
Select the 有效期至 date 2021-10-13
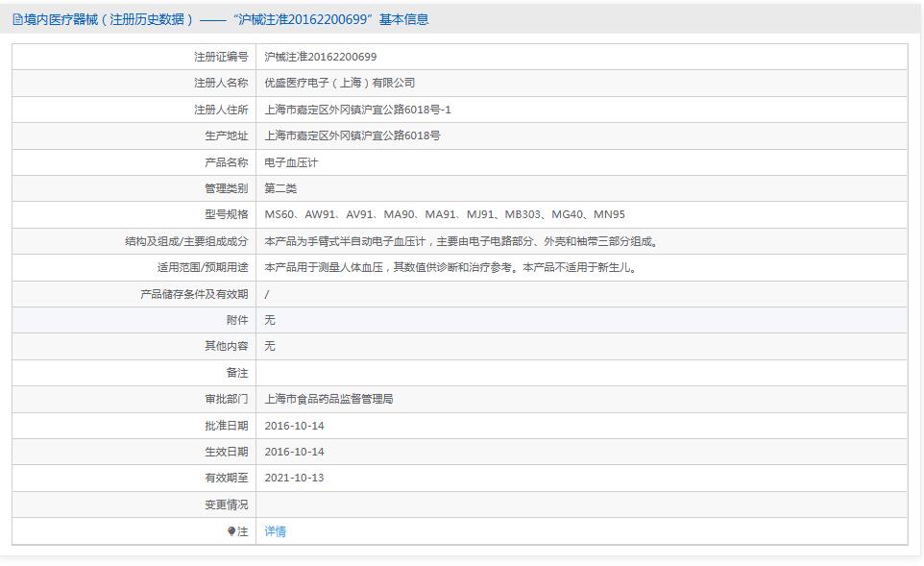(294, 477)
